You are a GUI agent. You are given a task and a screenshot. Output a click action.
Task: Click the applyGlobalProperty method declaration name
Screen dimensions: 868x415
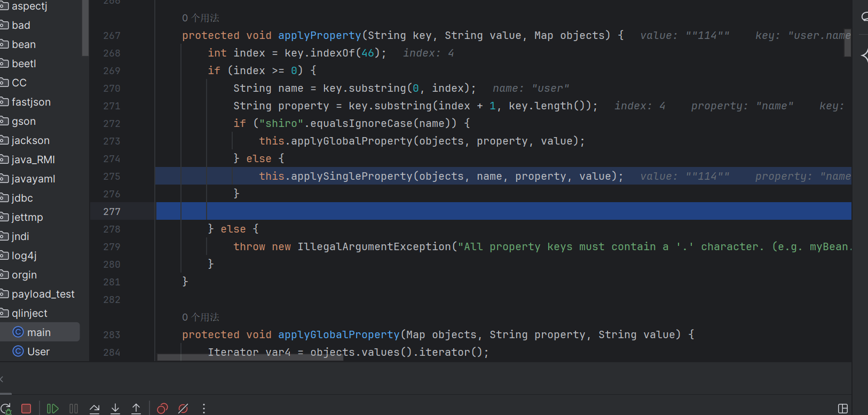pyautogui.click(x=339, y=334)
